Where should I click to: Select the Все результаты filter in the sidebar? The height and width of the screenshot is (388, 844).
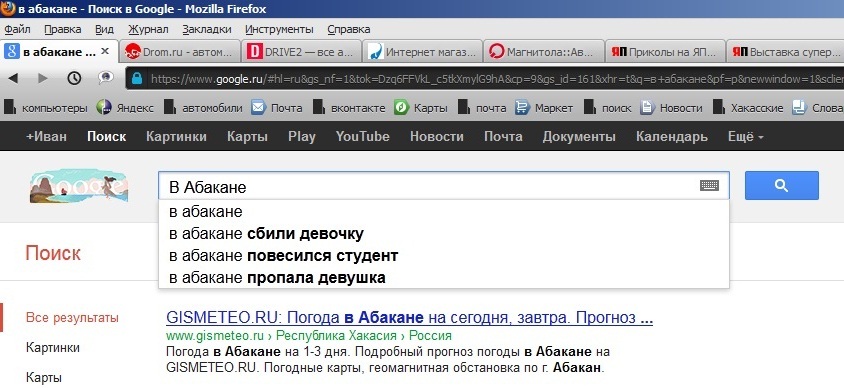click(72, 318)
